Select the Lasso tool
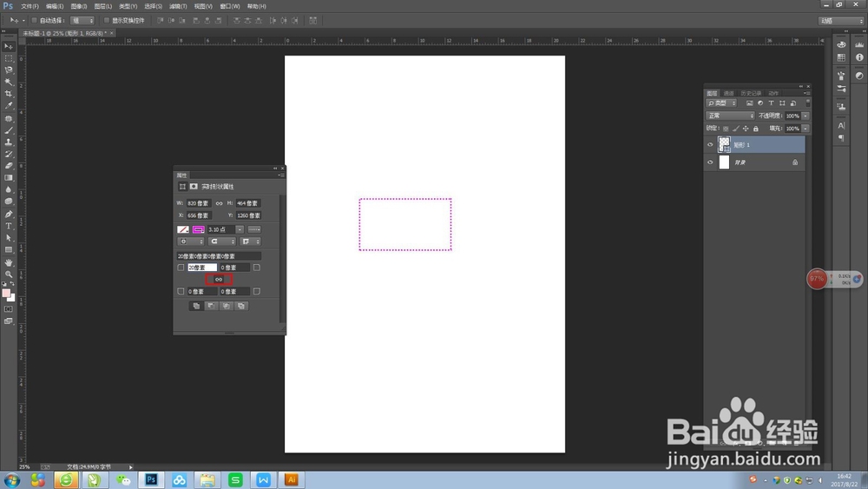This screenshot has width=868, height=489. 9,70
